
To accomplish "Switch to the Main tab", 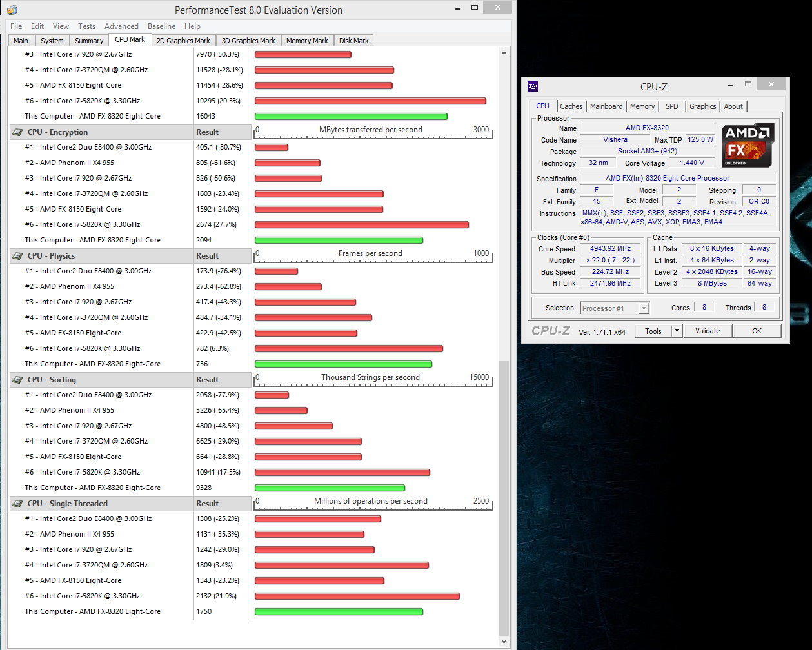I will (x=21, y=41).
